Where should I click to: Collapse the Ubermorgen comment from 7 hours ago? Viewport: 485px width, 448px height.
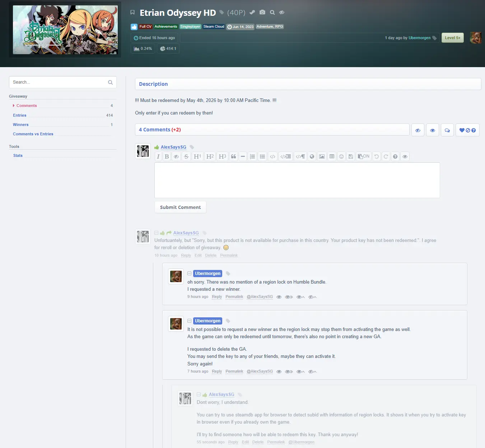tap(190, 321)
